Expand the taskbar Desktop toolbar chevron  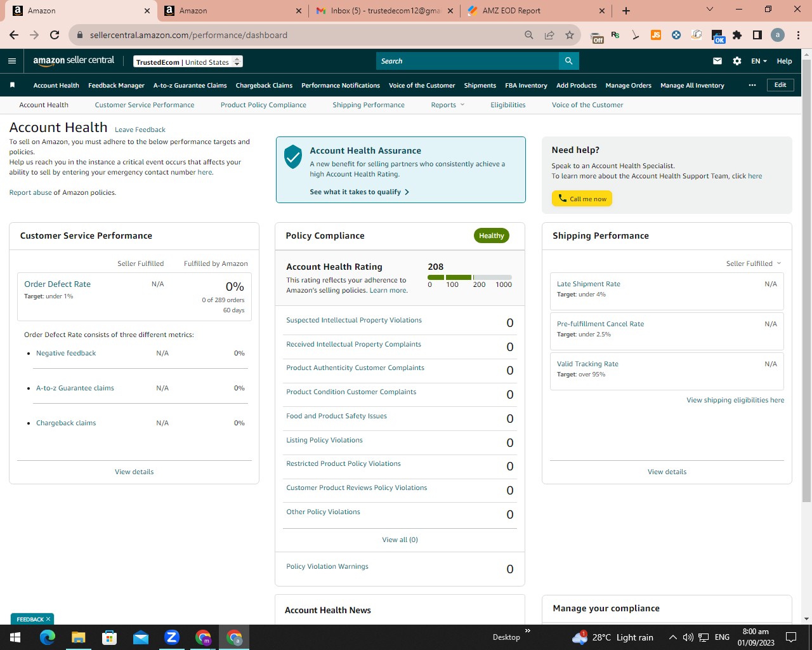pos(528,631)
